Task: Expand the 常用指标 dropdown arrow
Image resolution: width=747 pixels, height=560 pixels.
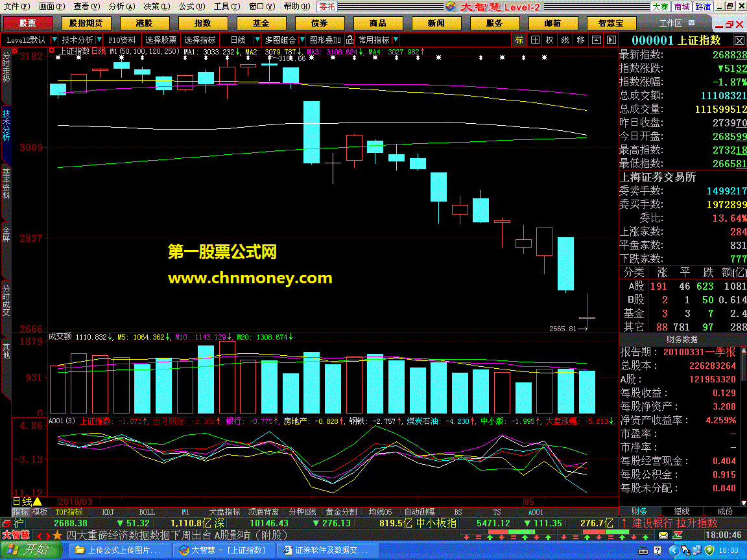Action: [x=396, y=40]
